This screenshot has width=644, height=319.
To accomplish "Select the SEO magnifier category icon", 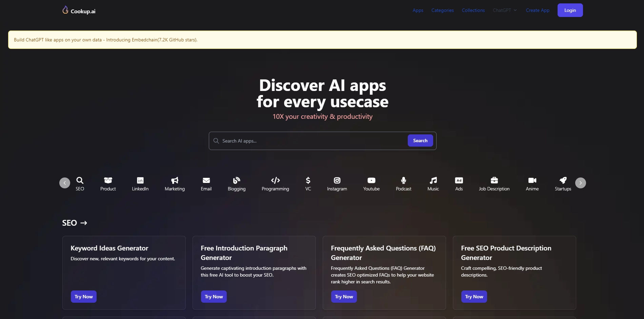I will 80,180.
